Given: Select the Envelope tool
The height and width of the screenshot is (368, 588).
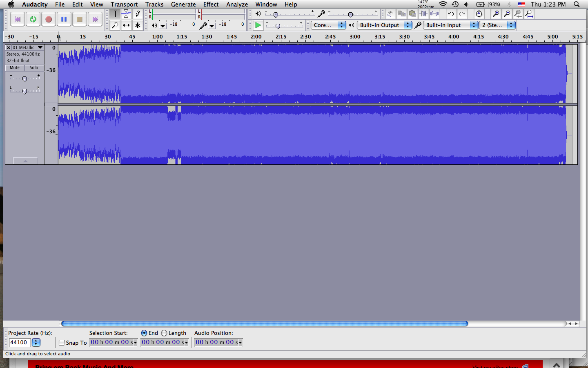Looking at the screenshot, I should (x=126, y=14).
